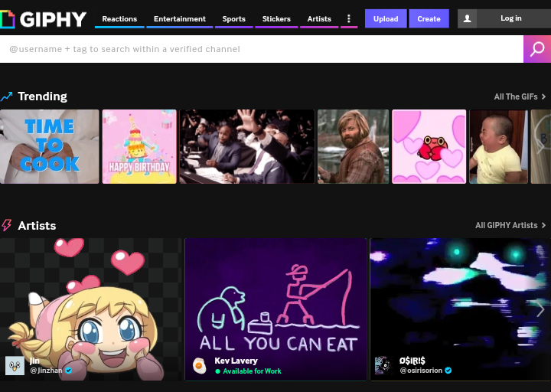The width and height of the screenshot is (551, 392).
Task: Open the All You Can Eat artist card
Action: click(x=275, y=309)
